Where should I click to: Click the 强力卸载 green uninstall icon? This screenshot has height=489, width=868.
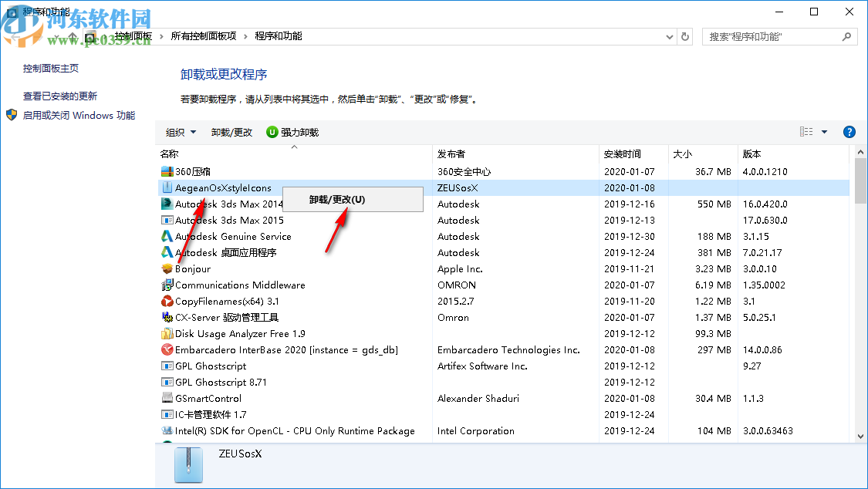(271, 132)
